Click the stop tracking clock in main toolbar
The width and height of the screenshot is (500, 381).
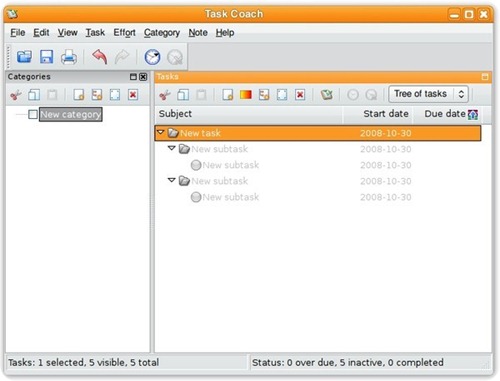click(175, 57)
